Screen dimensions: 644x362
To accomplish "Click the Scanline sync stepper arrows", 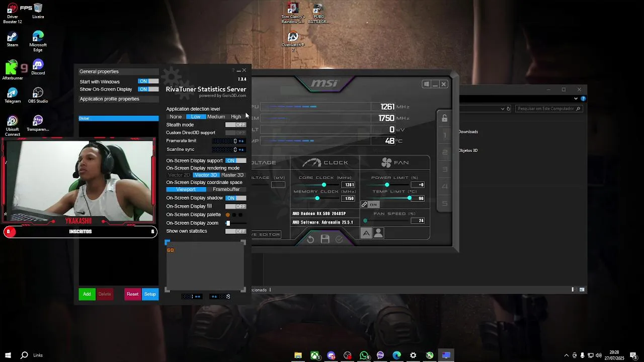I will tap(242, 150).
